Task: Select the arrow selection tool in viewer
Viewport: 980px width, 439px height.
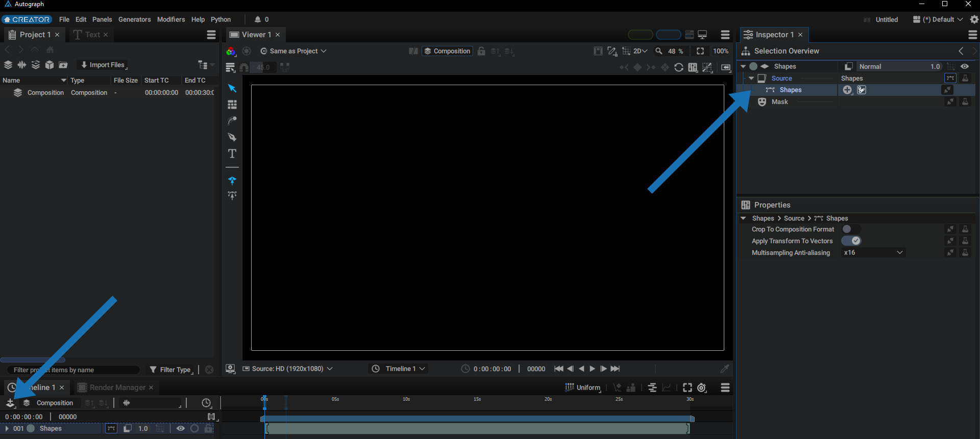Action: coord(232,88)
